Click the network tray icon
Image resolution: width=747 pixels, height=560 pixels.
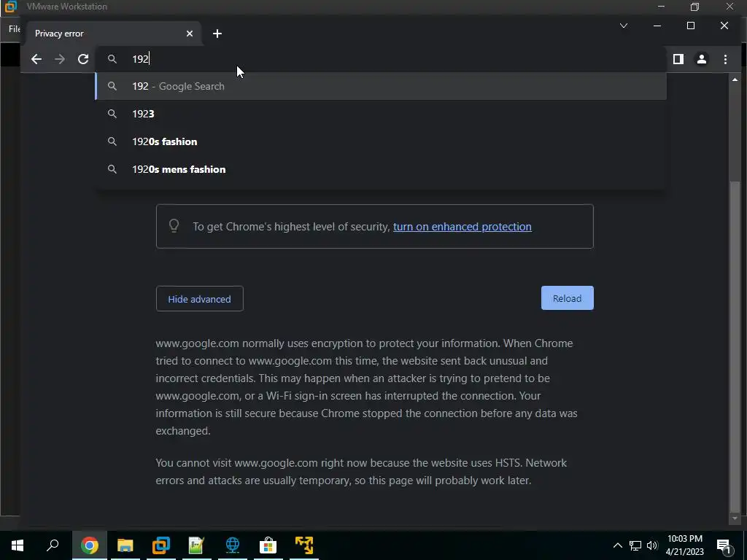[x=635, y=545]
